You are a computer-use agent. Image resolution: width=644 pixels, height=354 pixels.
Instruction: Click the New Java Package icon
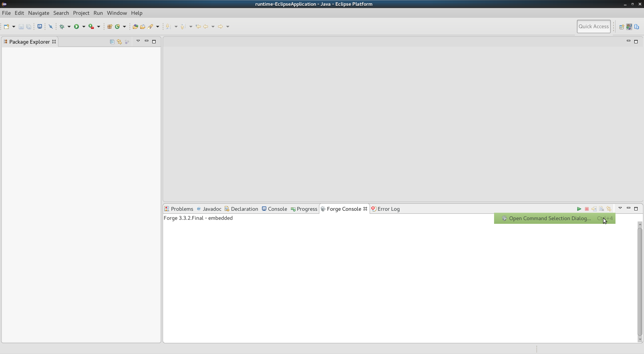[x=110, y=27]
